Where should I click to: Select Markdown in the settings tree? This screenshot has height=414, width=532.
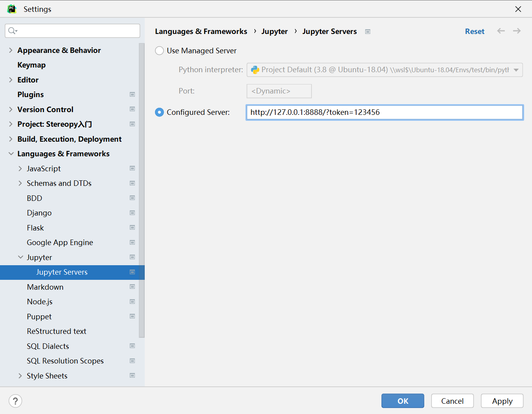(x=45, y=287)
